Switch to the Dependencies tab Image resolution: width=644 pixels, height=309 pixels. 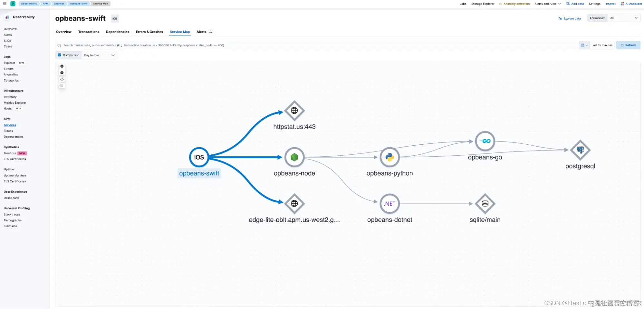click(x=118, y=32)
